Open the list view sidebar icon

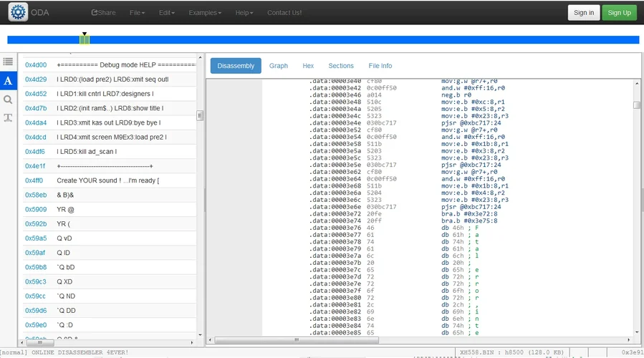click(8, 62)
